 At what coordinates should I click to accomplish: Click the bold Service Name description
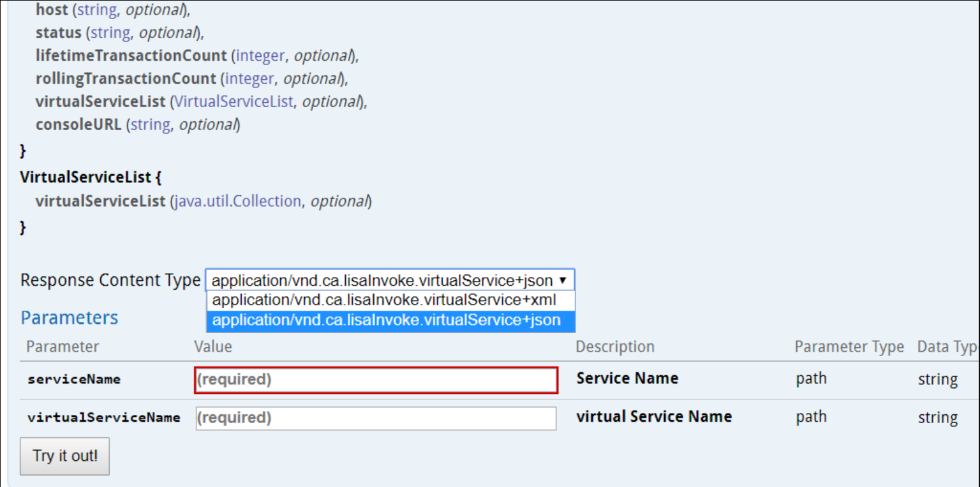tap(627, 378)
